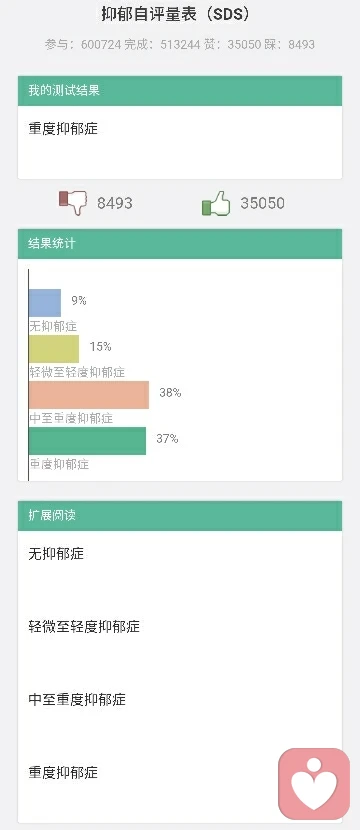Click the thumbs-down dislike icon

pos(73,203)
